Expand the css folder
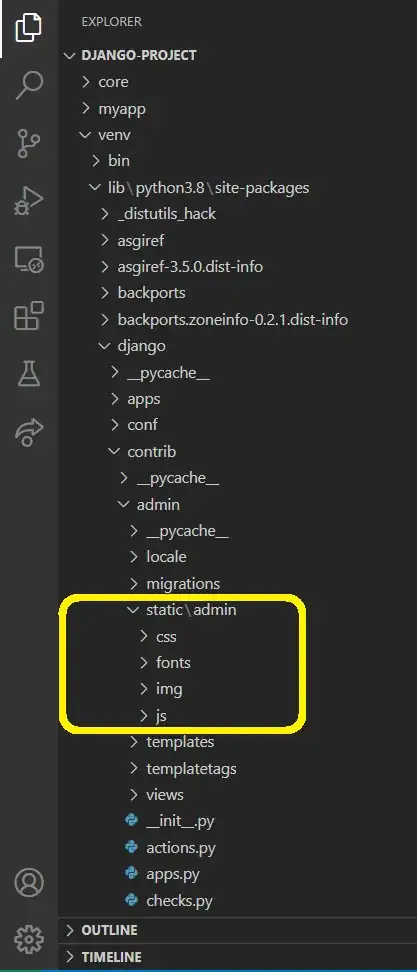This screenshot has width=417, height=972. coord(237,637)
